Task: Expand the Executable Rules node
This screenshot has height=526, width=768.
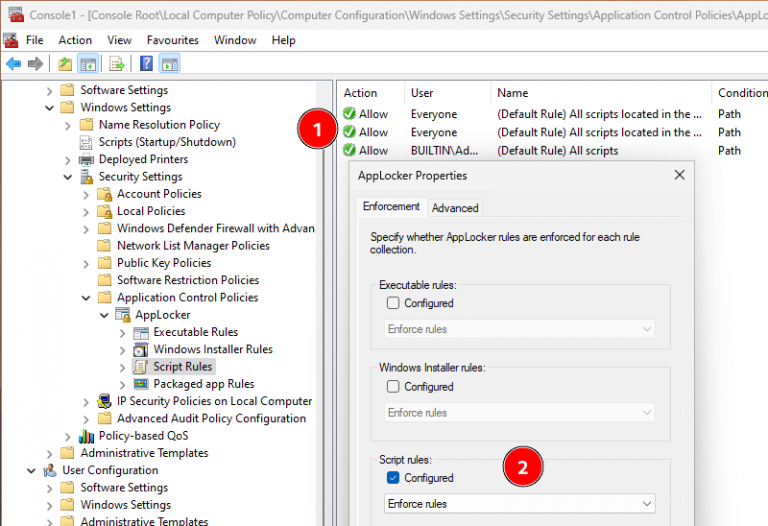Action: coord(122,333)
